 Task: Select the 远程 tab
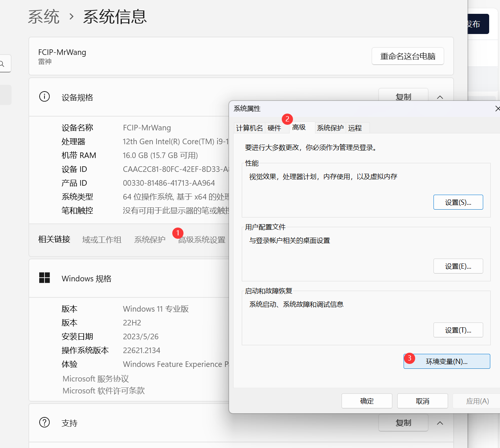355,128
